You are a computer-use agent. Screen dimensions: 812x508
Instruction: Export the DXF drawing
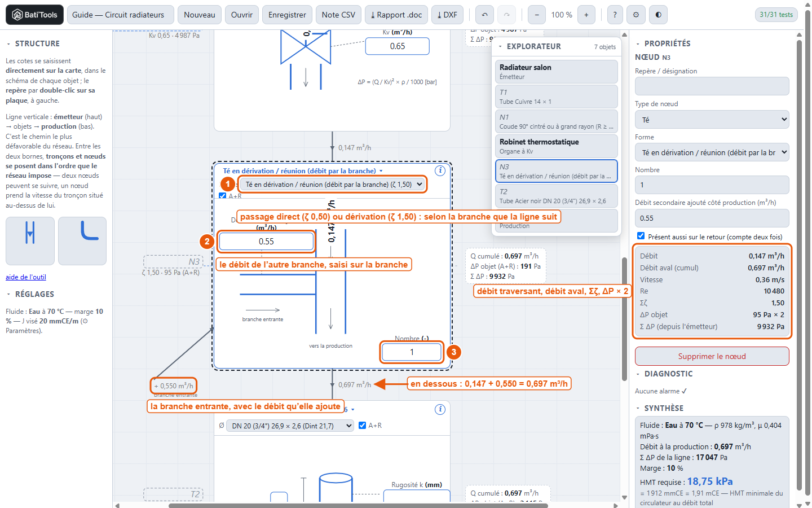pyautogui.click(x=447, y=15)
